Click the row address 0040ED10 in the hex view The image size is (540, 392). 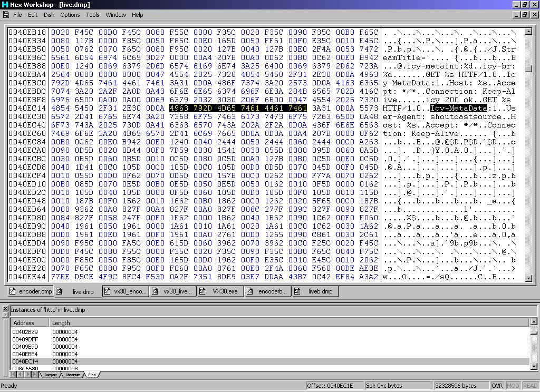click(27, 184)
